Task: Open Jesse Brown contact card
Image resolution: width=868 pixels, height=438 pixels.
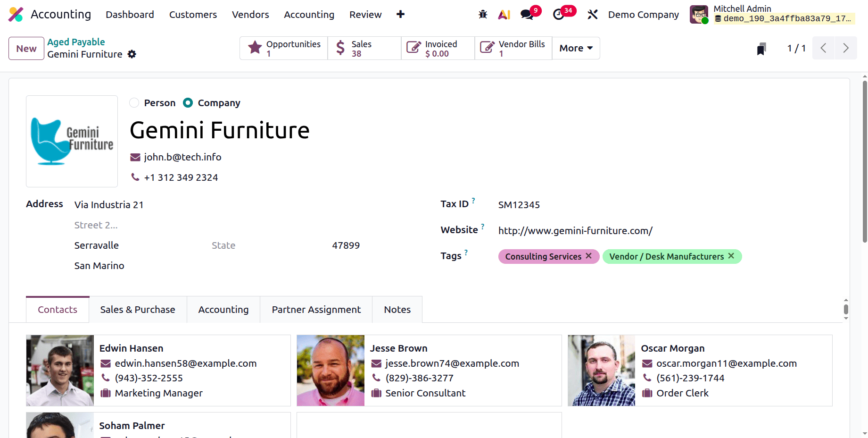Action: click(429, 371)
